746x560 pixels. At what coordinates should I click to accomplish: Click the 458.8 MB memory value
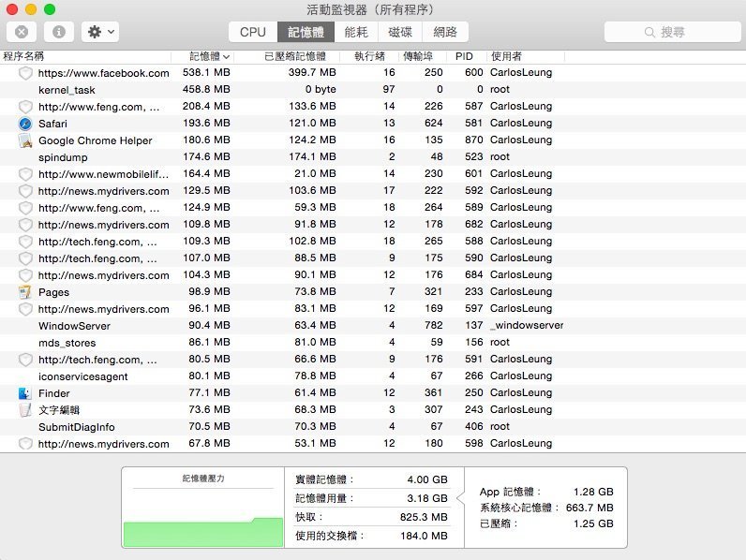pyautogui.click(x=206, y=89)
